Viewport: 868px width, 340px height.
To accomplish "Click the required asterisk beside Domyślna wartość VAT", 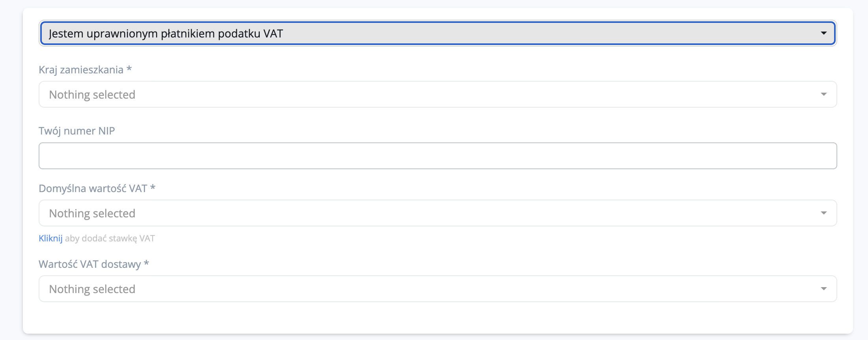I will (153, 188).
